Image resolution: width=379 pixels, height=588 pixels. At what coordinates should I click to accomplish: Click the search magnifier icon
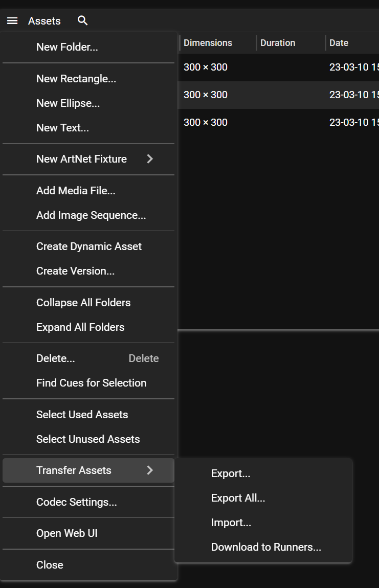(82, 20)
